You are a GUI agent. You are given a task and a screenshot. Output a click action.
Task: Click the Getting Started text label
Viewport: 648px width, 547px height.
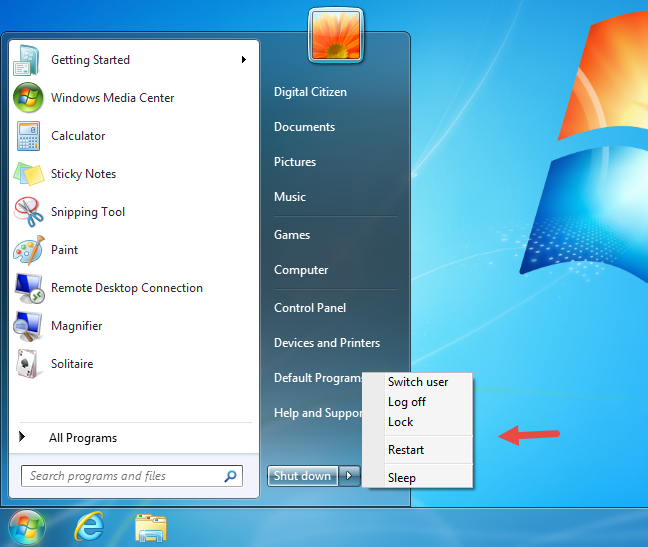click(x=91, y=60)
